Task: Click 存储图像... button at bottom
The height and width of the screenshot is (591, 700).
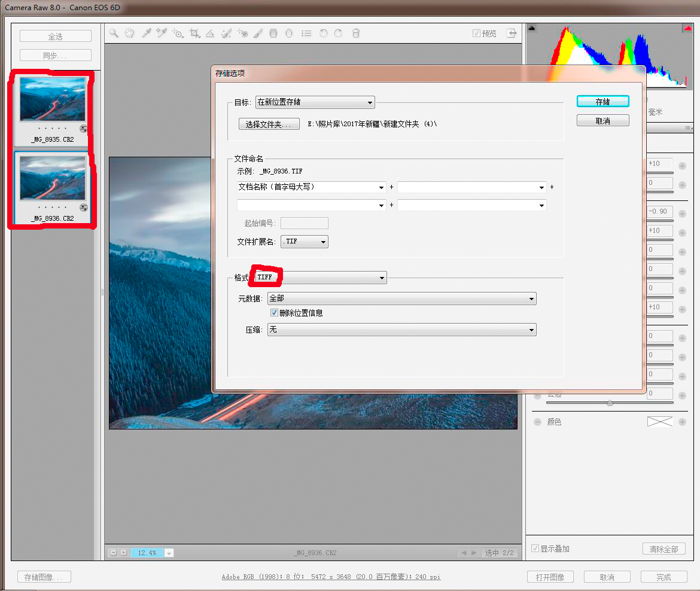Action: [x=44, y=577]
